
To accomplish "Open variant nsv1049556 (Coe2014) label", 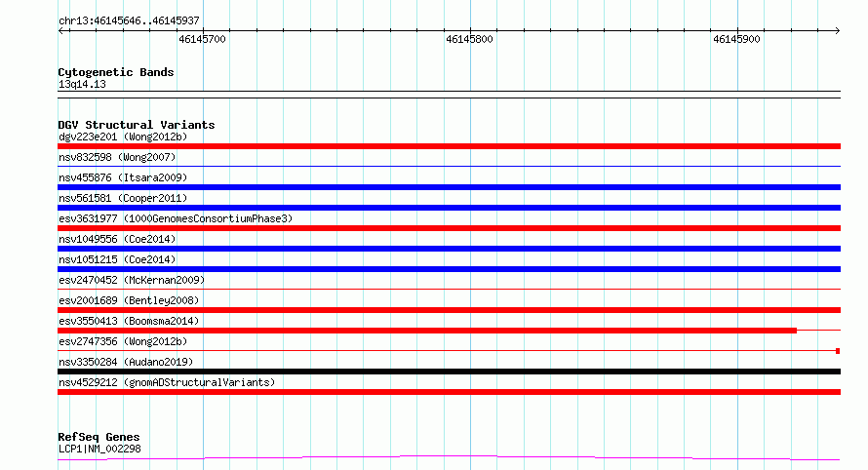I will tap(117, 239).
